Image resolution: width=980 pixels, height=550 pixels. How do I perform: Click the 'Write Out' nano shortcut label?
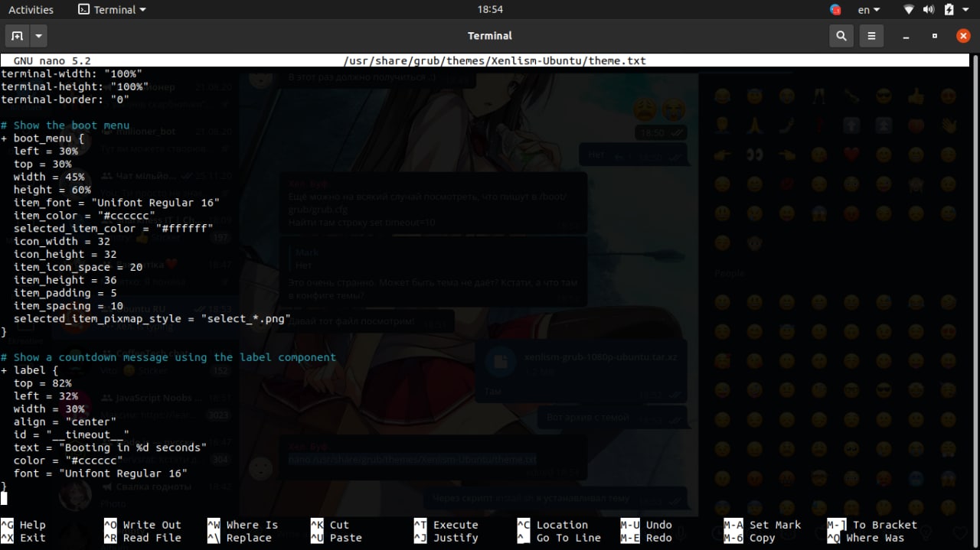click(152, 525)
